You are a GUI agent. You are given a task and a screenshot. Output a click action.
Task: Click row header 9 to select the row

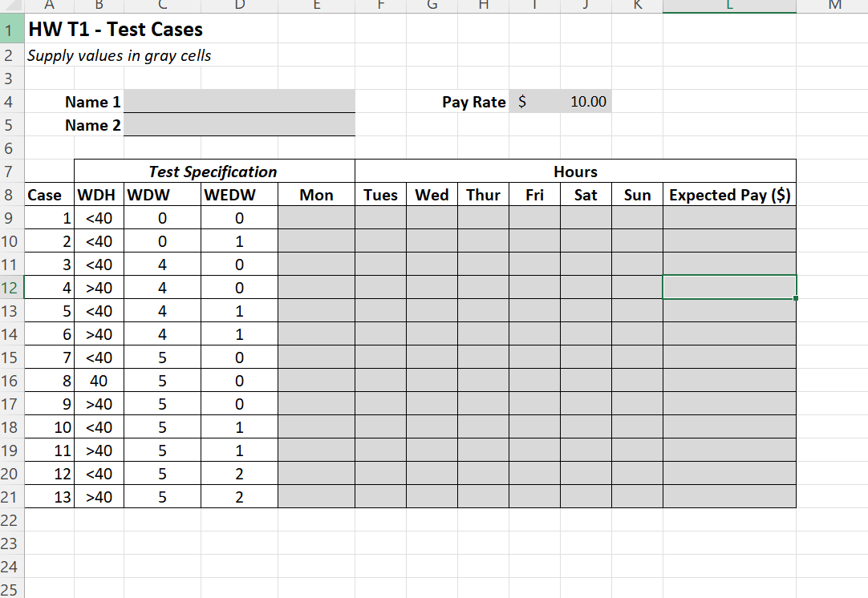click(x=10, y=217)
